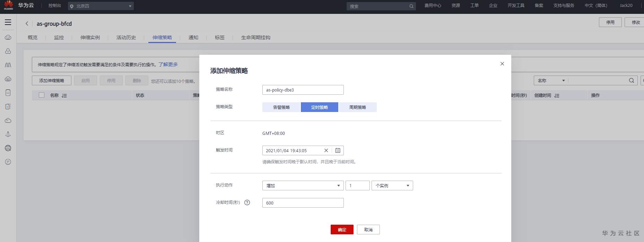Viewport: 644px width, 242px height.
Task: Open the second sidebar service icon
Action: [x=8, y=51]
